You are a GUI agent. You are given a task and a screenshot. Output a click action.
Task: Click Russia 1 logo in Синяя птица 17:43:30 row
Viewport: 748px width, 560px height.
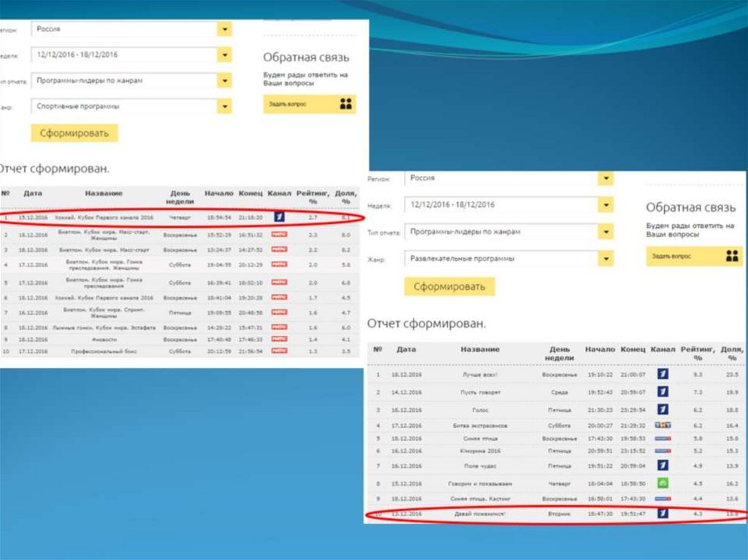(x=663, y=438)
